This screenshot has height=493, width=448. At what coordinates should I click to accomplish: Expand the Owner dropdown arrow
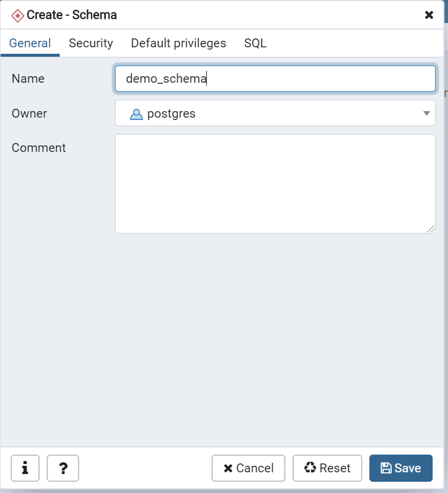pyautogui.click(x=427, y=113)
